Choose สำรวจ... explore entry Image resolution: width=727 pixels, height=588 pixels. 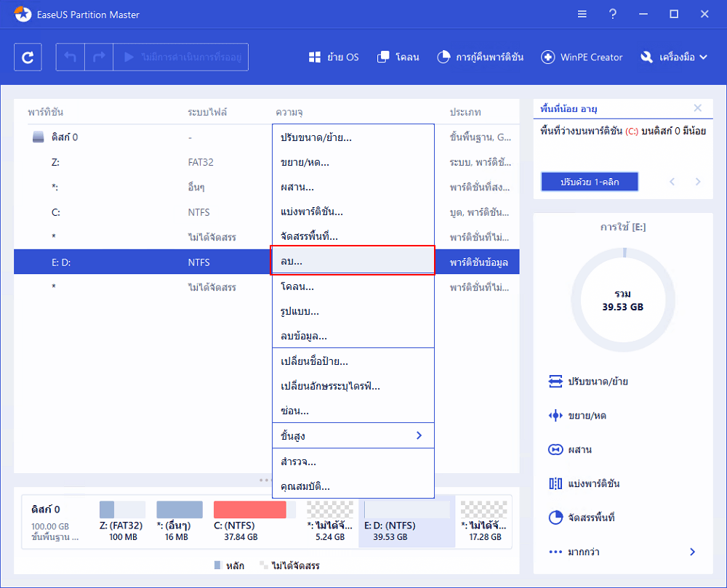pyautogui.click(x=353, y=462)
